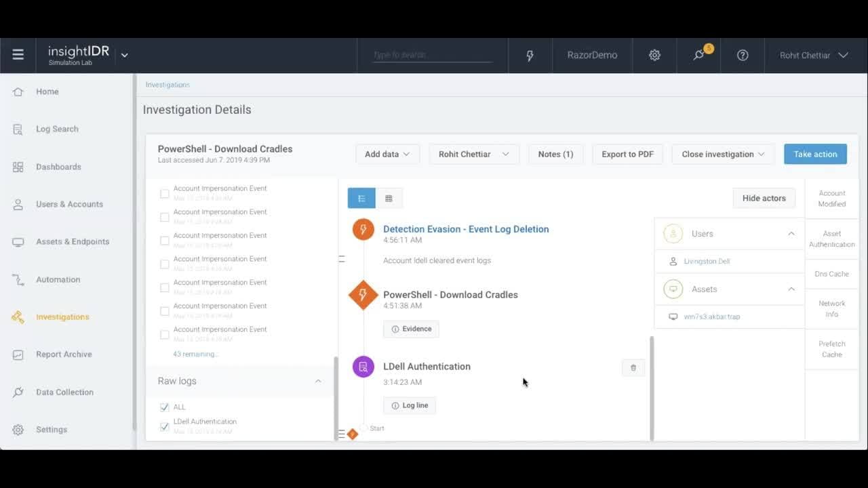Collapse the Raw logs section
Screen dimensions: 868x488
coord(318,381)
